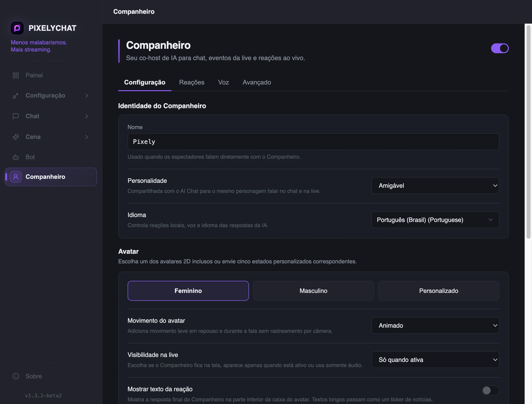This screenshot has width=532, height=404.
Task: Click the Idioma label
Action: click(x=137, y=215)
